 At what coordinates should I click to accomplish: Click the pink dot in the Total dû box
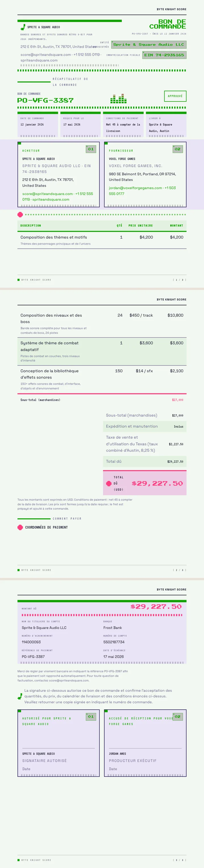click(109, 483)
